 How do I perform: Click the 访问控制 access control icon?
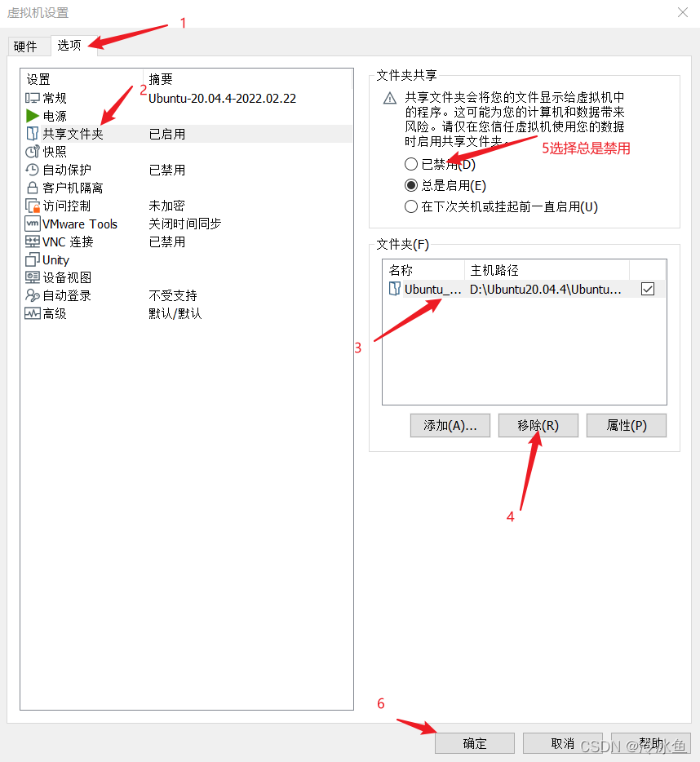(32, 206)
